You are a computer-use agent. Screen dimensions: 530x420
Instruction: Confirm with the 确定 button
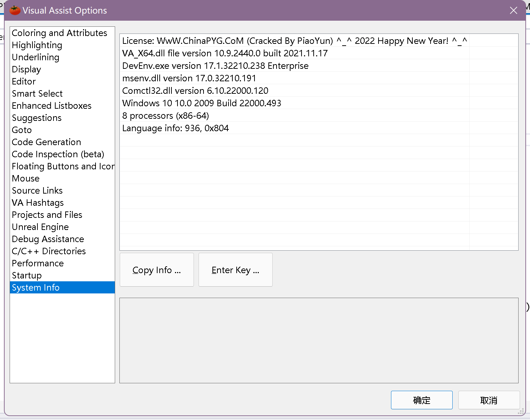[422, 400]
